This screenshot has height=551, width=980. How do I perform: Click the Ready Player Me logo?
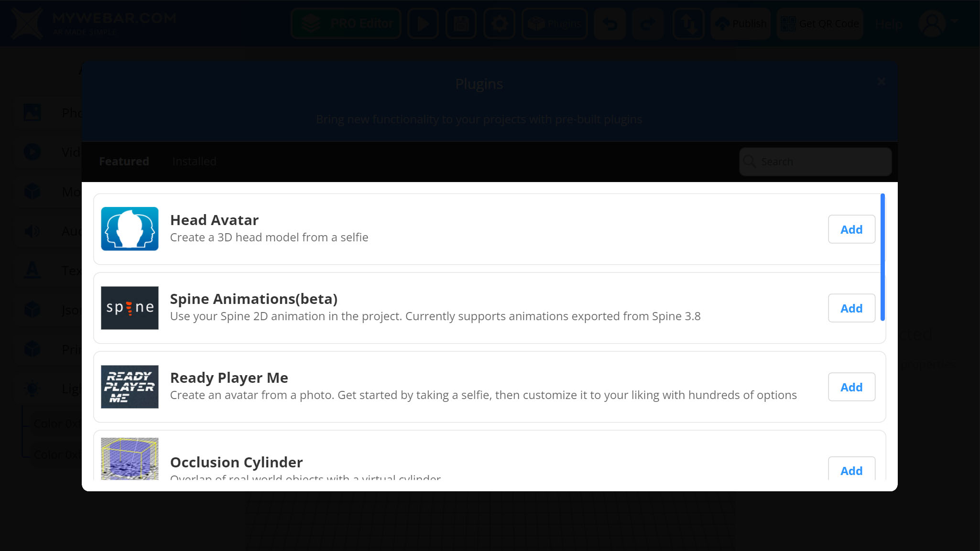[x=130, y=387]
